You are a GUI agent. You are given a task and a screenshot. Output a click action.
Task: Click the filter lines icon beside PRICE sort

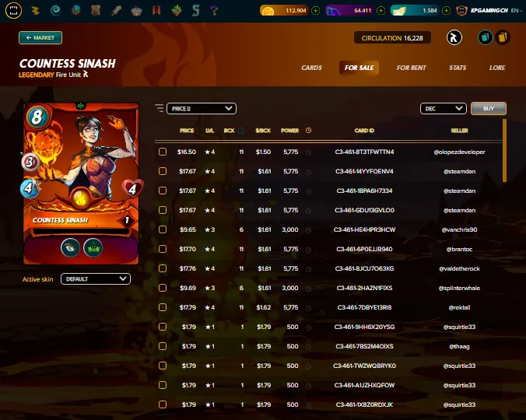click(x=160, y=108)
